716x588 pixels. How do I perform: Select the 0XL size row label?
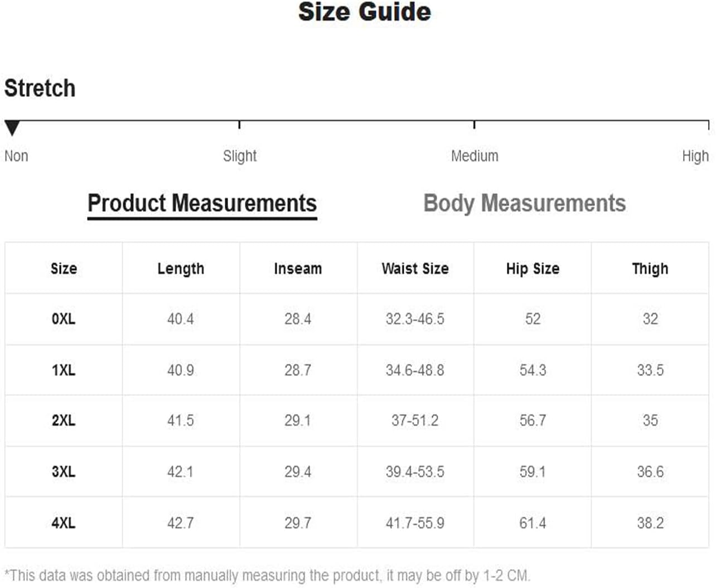64,319
